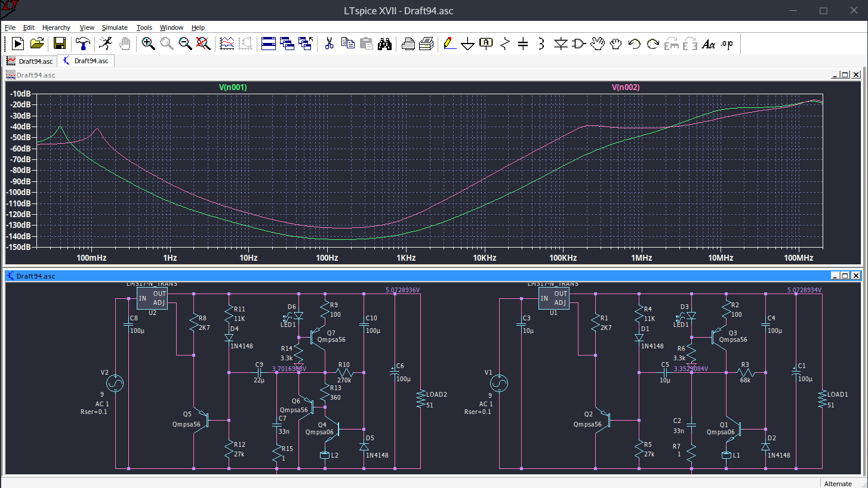
Task: Open the Help menu
Action: (x=198, y=27)
